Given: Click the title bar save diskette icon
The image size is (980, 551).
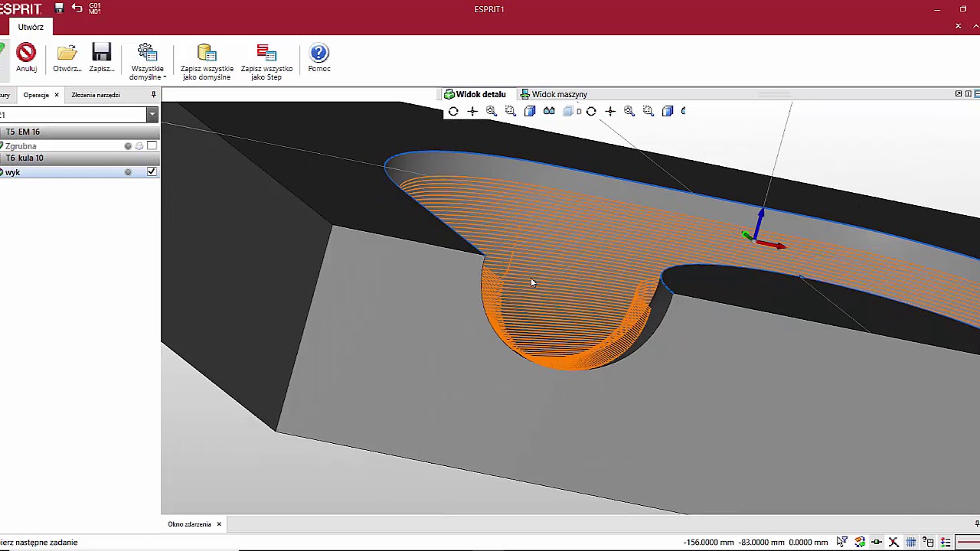Looking at the screenshot, I should (x=59, y=8).
